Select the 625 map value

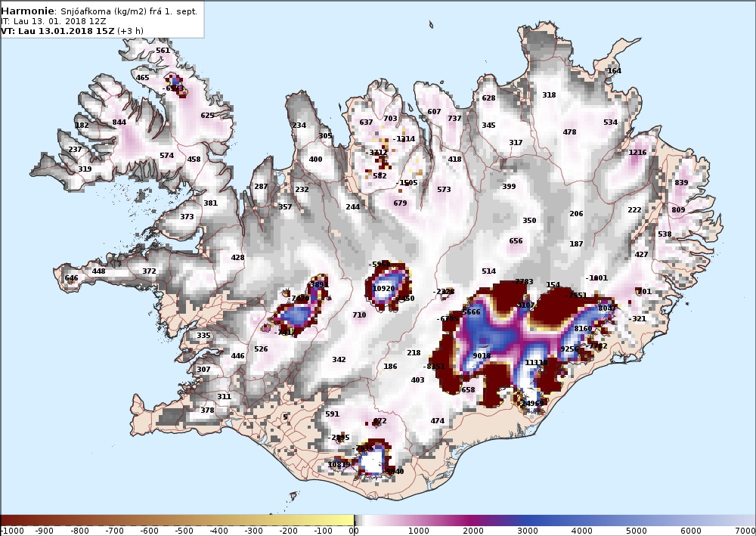pos(207,116)
